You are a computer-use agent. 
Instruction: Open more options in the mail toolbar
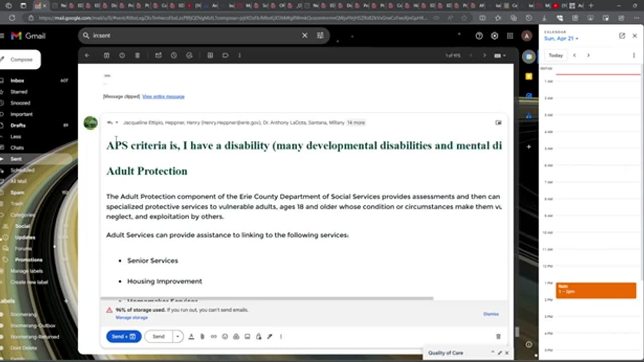click(239, 55)
